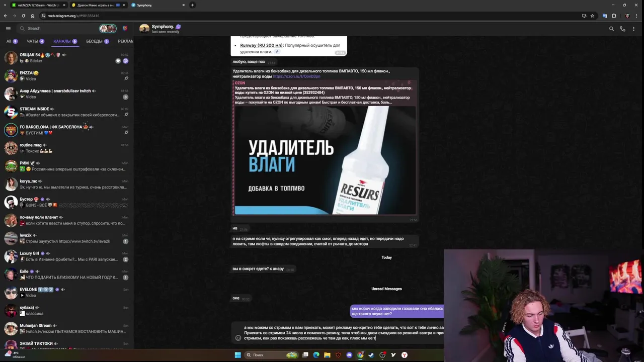Select the ЧАТЫ folder tab
Viewport: 644px width, 362px height.
pos(35,41)
